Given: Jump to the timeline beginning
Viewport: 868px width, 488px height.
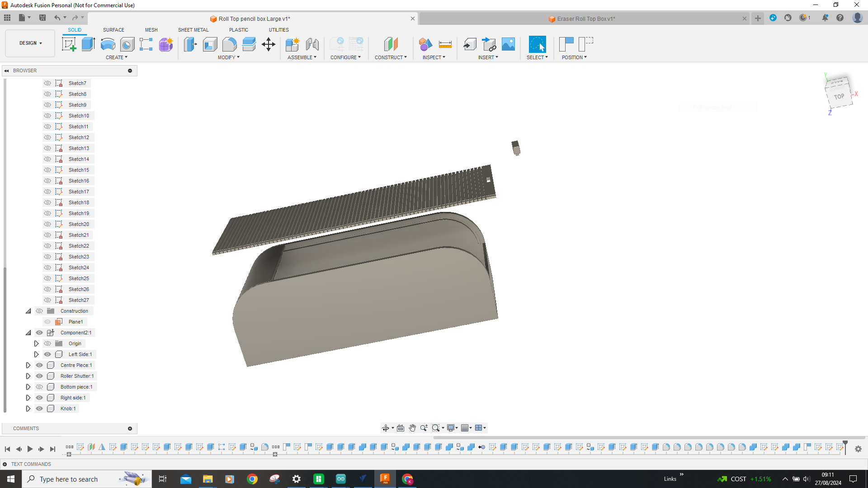Looking at the screenshot, I should click(x=7, y=449).
